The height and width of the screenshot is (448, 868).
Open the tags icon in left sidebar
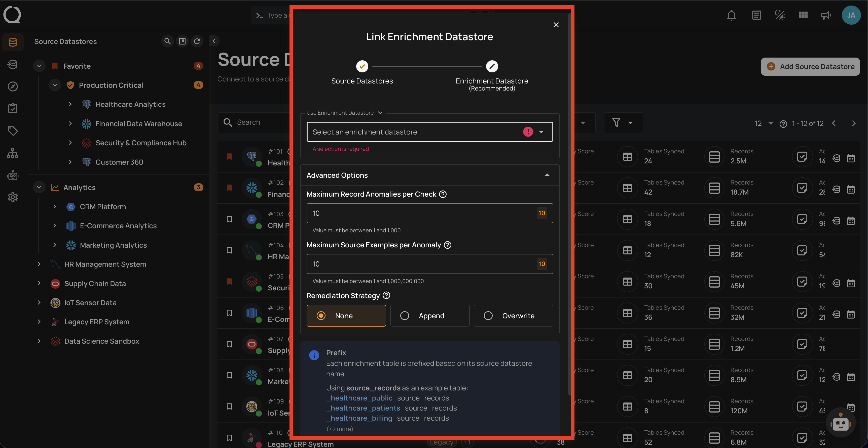coord(13,130)
